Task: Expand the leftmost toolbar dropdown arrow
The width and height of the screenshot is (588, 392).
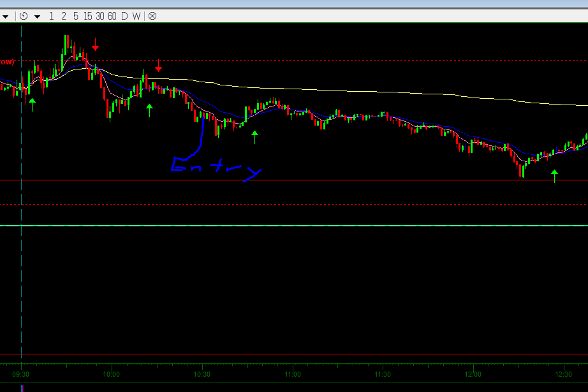Action: pos(4,17)
